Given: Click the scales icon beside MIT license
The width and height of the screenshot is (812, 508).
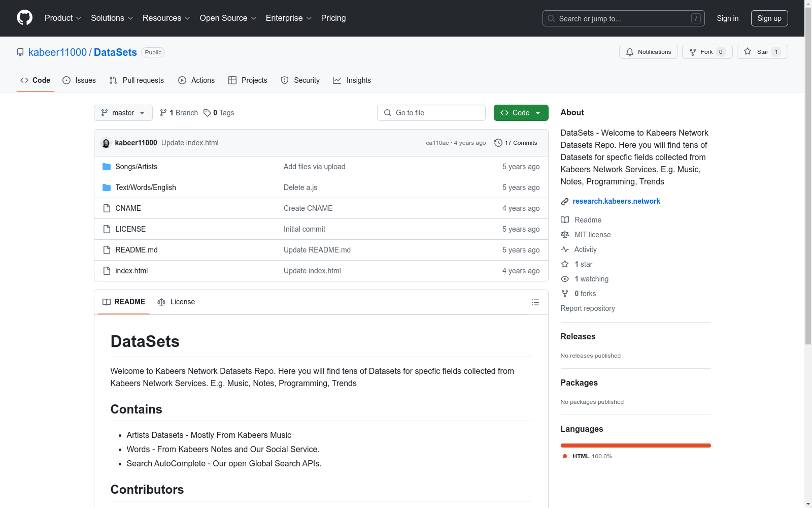Looking at the screenshot, I should click(x=565, y=235).
